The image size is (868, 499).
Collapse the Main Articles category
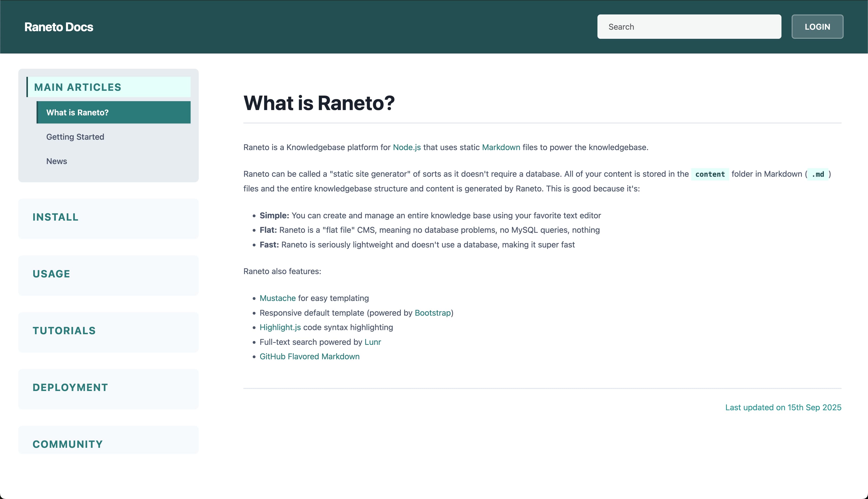coord(77,87)
